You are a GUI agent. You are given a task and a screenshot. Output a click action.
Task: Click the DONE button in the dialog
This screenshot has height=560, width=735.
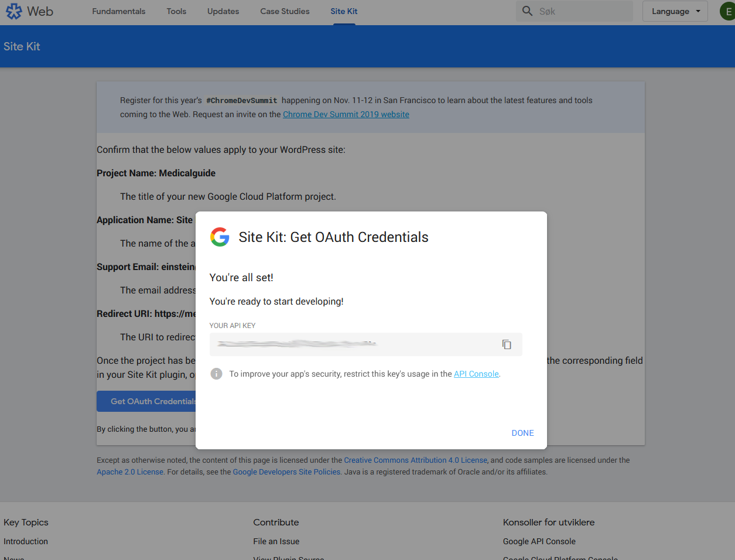point(522,433)
